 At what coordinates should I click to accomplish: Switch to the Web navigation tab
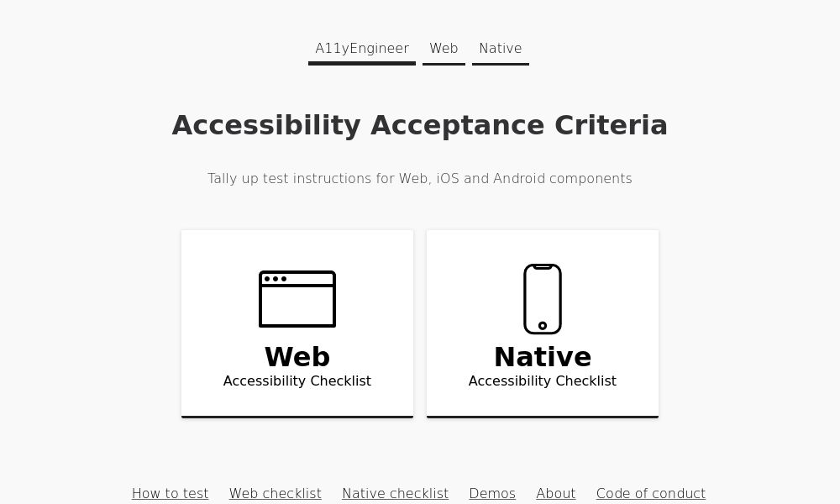pyautogui.click(x=444, y=49)
